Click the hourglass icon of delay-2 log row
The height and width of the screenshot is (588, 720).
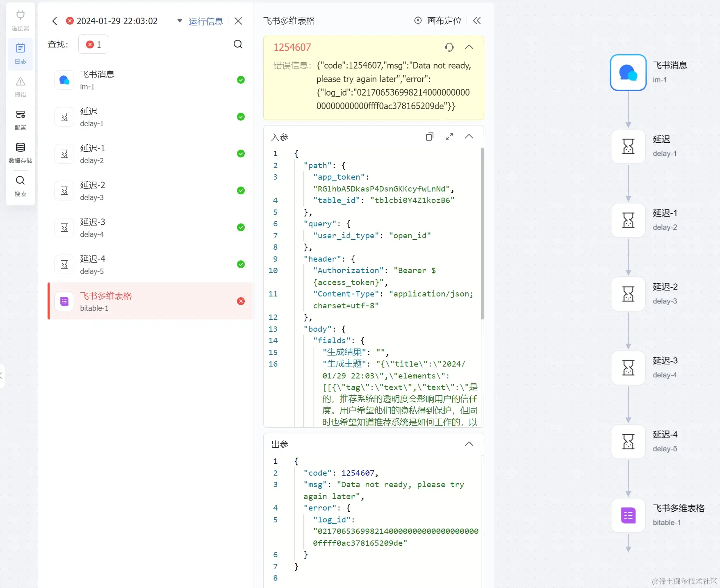coord(64,154)
